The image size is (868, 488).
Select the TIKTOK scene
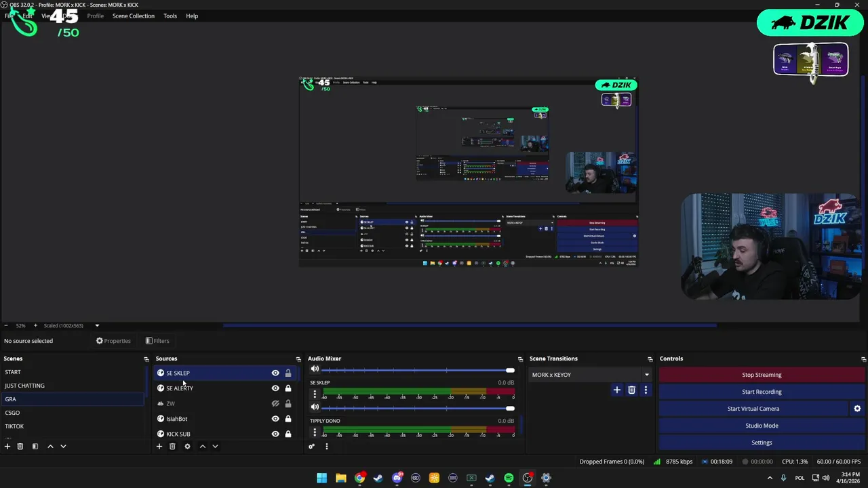(73, 426)
